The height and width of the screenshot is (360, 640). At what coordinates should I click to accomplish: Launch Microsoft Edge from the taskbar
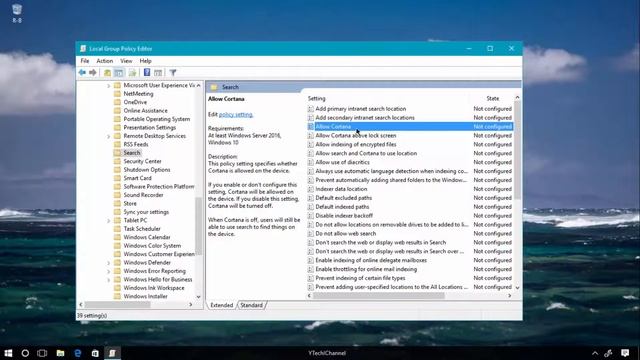[x=78, y=353]
